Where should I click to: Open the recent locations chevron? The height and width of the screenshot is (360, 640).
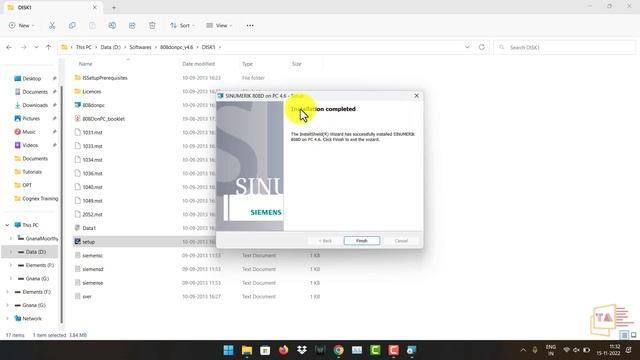point(36,47)
